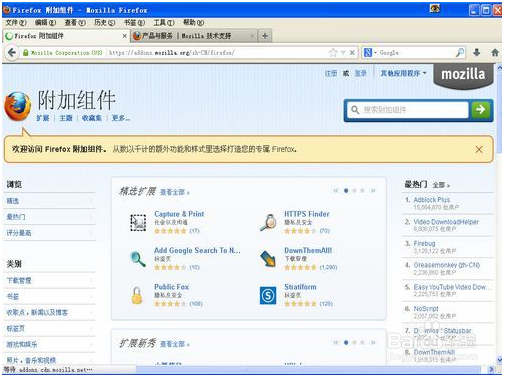
Task: Open the 主题 link under 附加组件
Action: tap(66, 118)
